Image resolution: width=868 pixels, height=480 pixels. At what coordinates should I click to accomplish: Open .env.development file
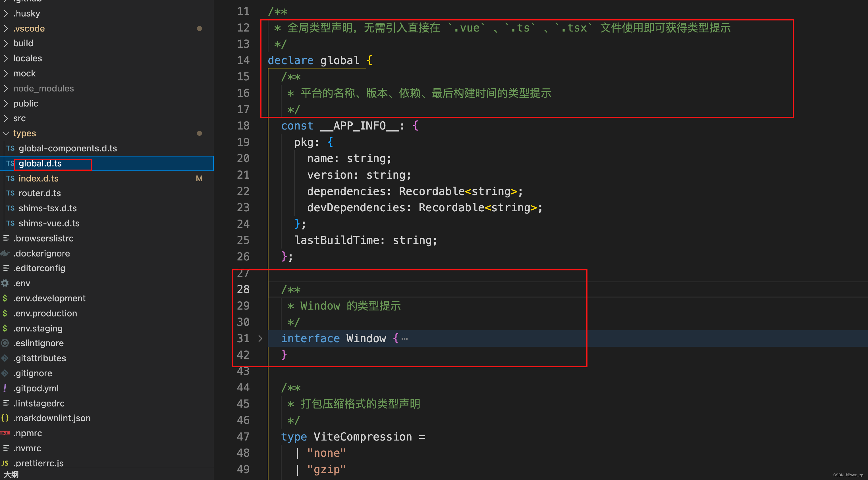pyautogui.click(x=49, y=299)
